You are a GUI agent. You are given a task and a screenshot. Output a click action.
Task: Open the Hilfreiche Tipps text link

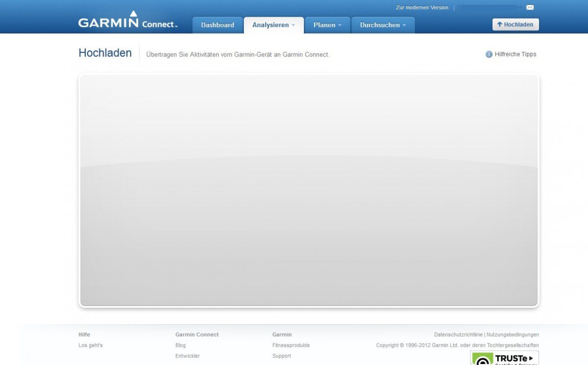(515, 54)
